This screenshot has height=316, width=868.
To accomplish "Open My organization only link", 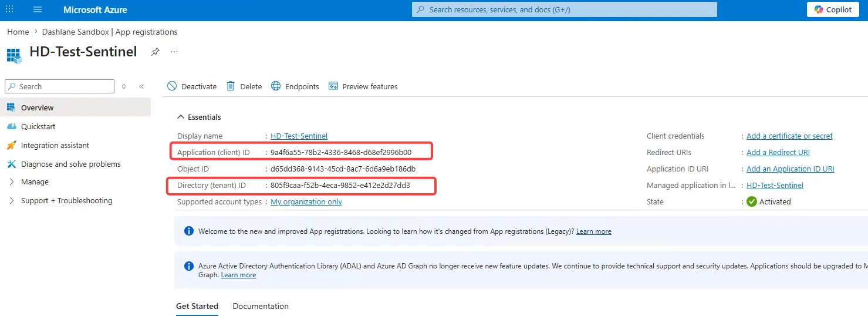I will click(x=306, y=201).
